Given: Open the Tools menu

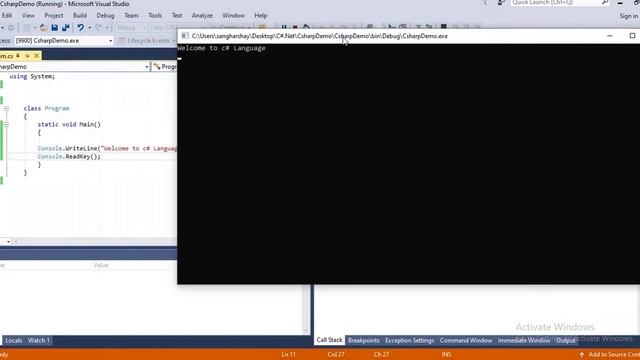Looking at the screenshot, I should point(155,16).
